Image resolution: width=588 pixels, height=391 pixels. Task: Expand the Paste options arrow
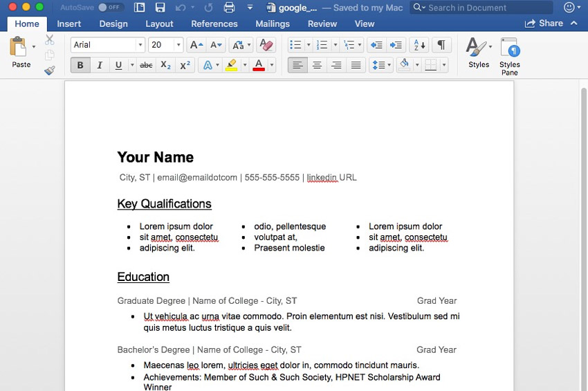point(34,47)
